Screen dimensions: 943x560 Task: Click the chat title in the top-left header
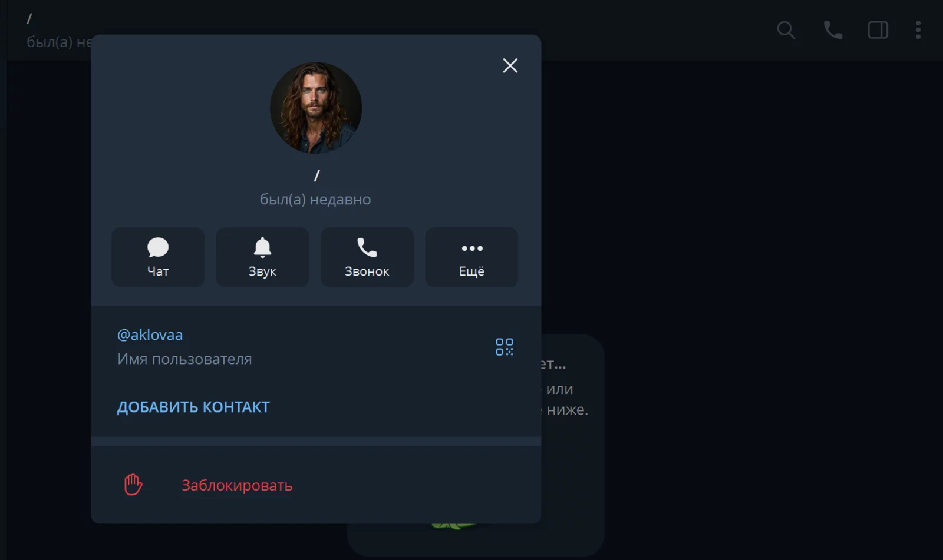[29, 19]
